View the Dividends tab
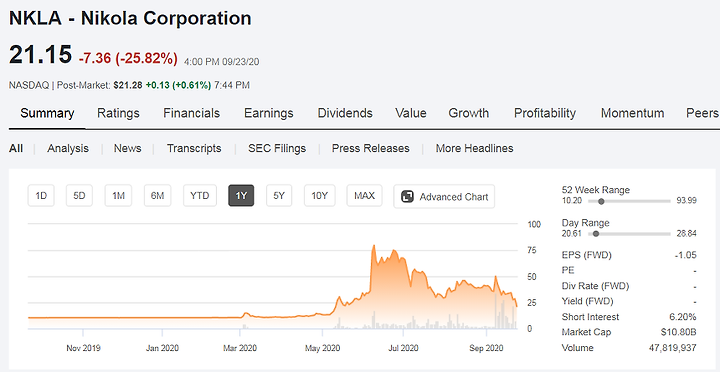Viewport: 720px width, 372px height. coord(345,113)
